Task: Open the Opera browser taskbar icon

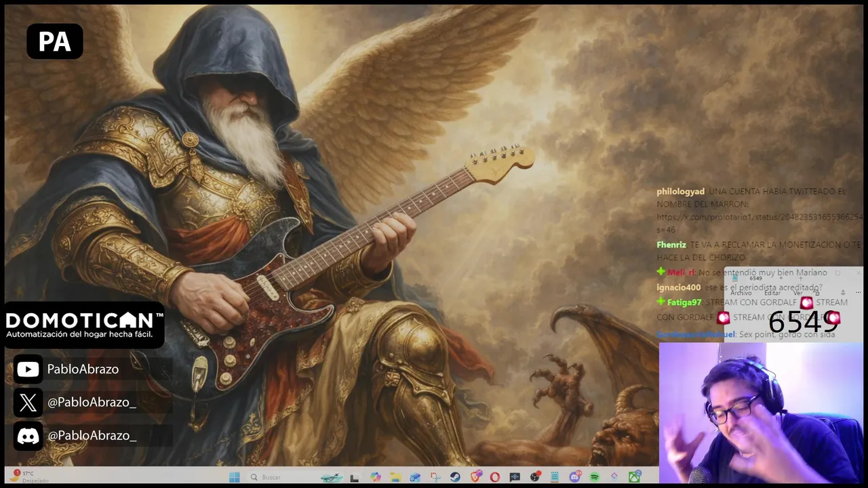Action: tap(495, 477)
